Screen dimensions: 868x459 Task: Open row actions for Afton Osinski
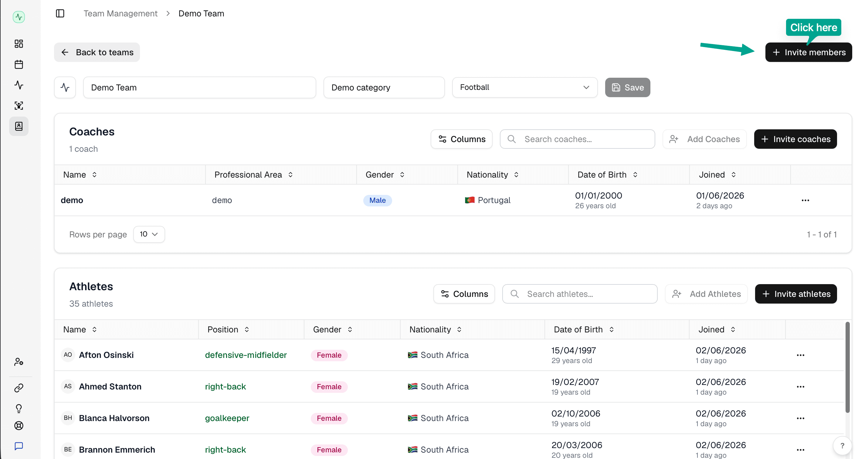pos(801,355)
